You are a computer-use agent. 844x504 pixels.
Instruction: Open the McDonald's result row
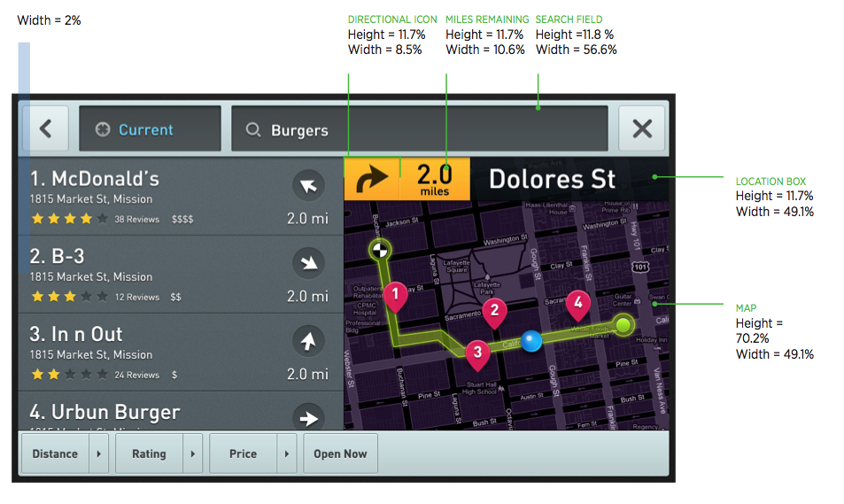[x=181, y=197]
